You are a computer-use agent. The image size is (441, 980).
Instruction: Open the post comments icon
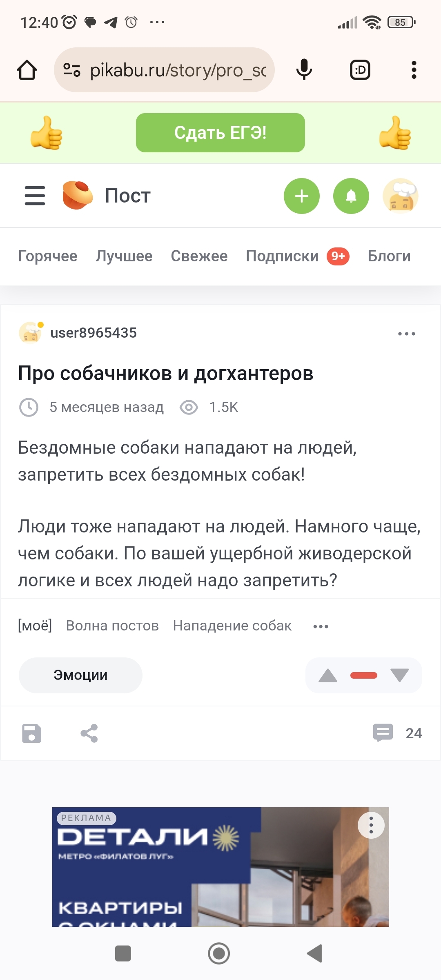point(383,733)
